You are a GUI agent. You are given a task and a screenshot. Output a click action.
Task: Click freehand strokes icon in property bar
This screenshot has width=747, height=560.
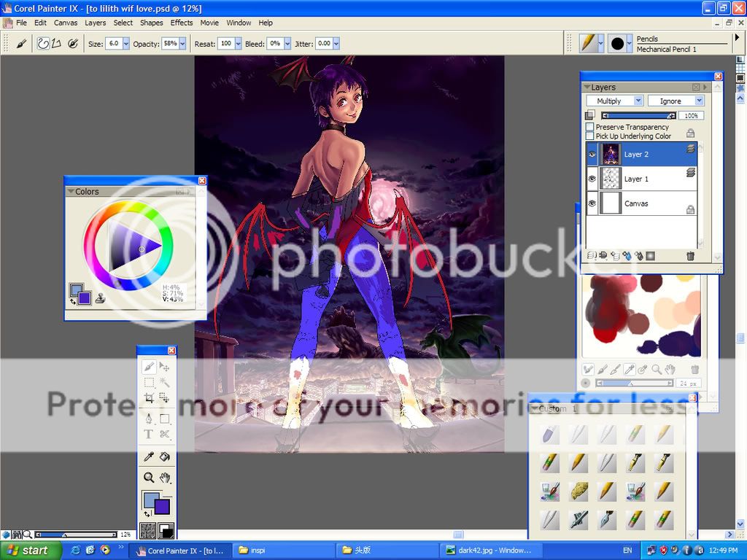tap(43, 44)
